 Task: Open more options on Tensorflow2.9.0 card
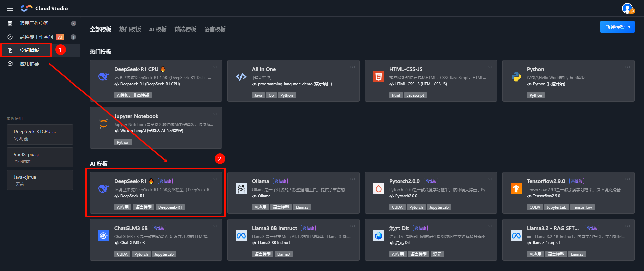coord(628,179)
